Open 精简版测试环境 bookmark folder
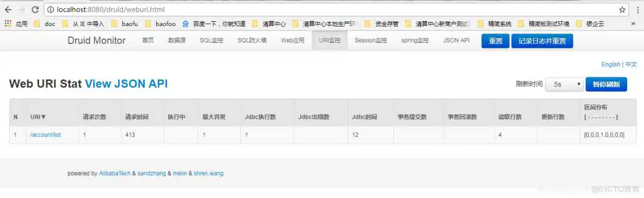This screenshot has width=644, height=198. point(544,24)
